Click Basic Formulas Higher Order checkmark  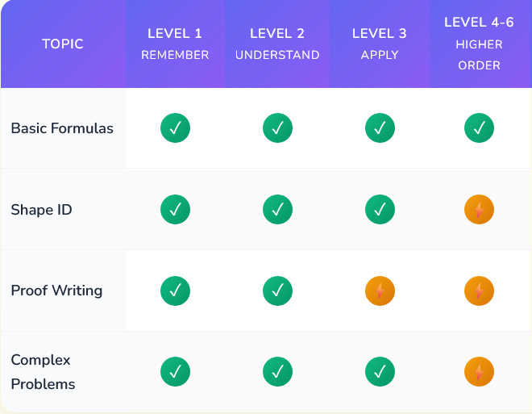click(x=479, y=128)
